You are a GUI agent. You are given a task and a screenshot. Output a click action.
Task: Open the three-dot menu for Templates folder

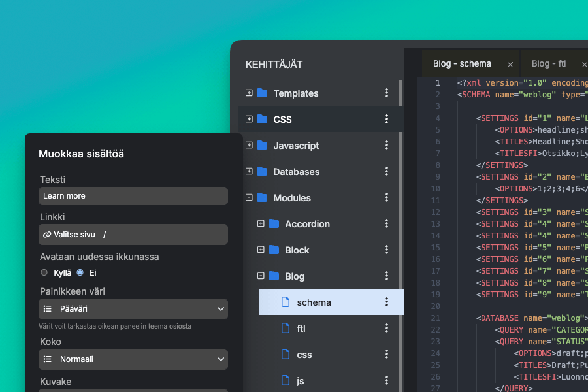point(387,93)
